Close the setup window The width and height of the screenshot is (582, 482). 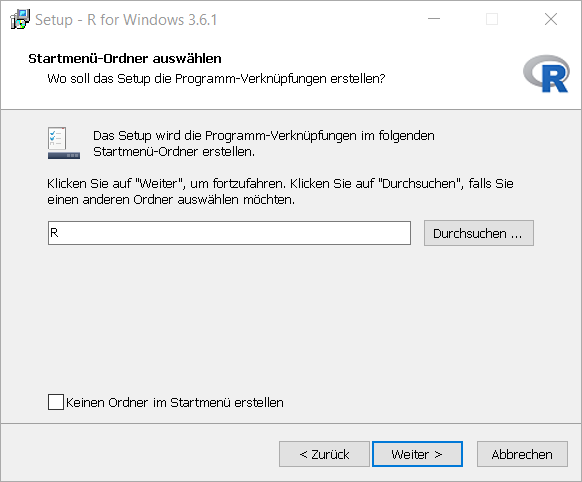551,19
